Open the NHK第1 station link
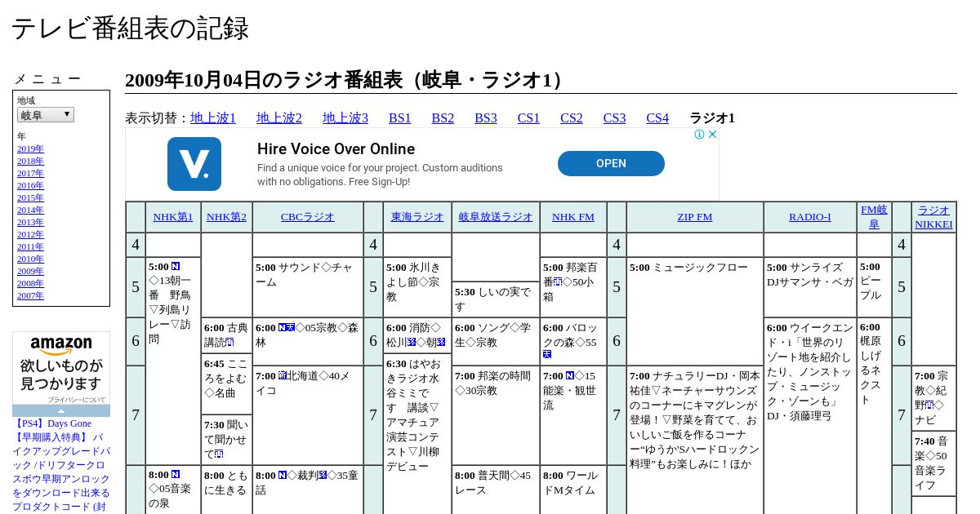This screenshot has height=514, width=980. pyautogui.click(x=173, y=217)
